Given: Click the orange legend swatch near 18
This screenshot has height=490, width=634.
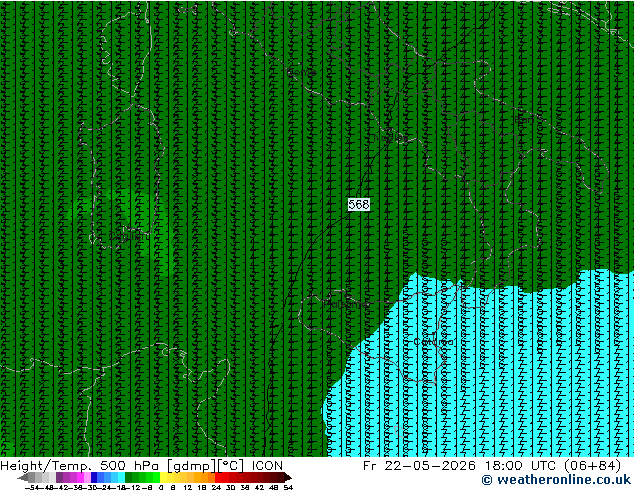Looking at the screenshot, I should [x=205, y=477].
